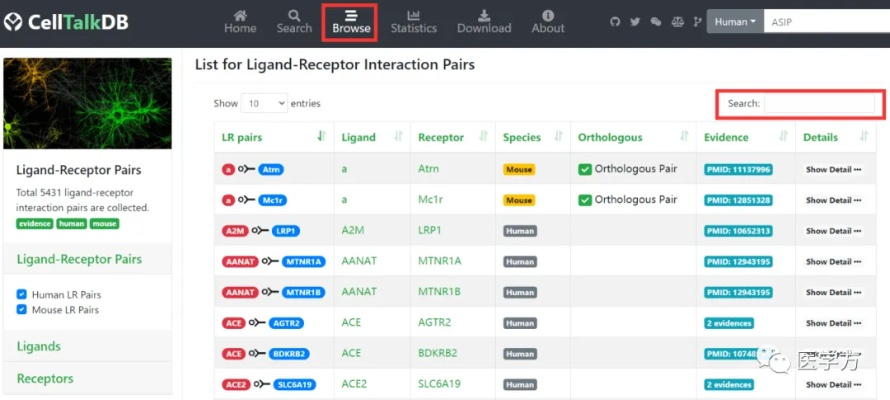Screen dimensions: 890x400
Task: Click the balance scale license icon
Action: pos(677,21)
